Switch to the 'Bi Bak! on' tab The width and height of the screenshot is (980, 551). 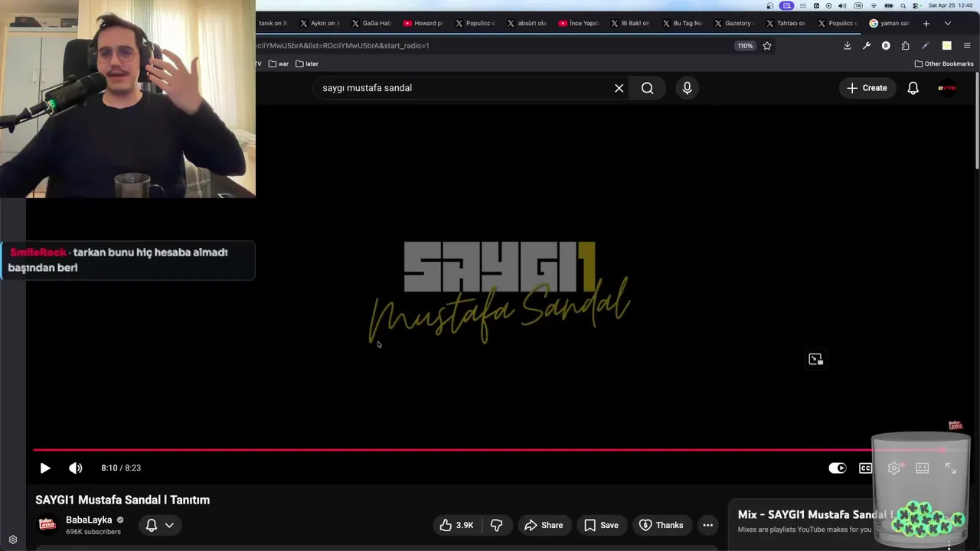click(x=630, y=23)
